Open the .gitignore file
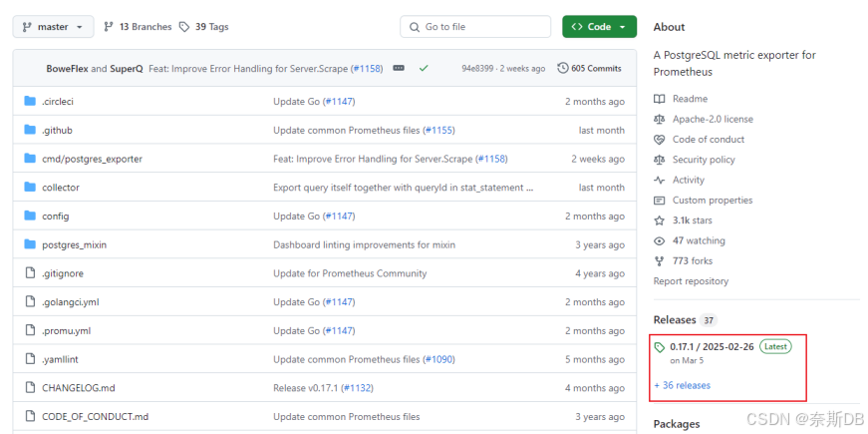 (63, 273)
